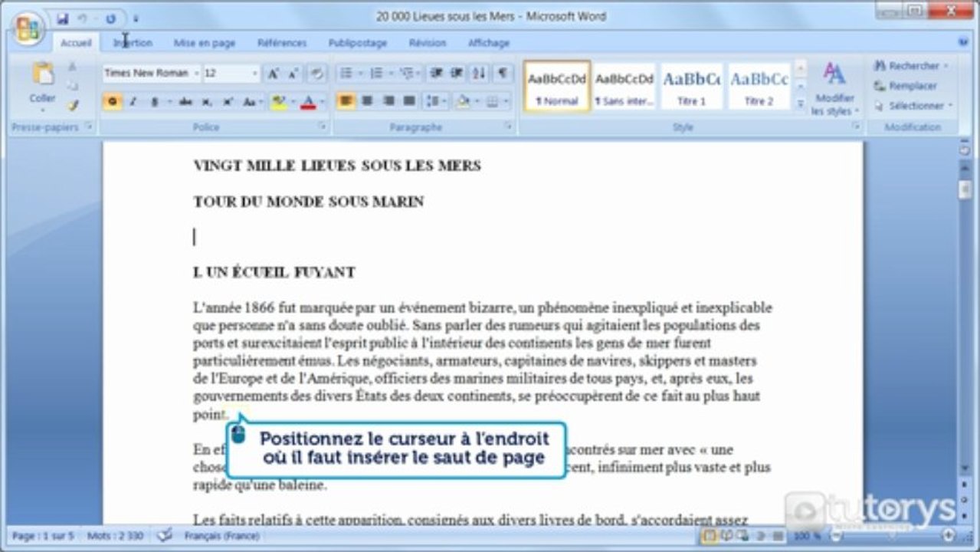Switch to print layout view in status bar
The width and height of the screenshot is (980, 552).
(x=710, y=535)
